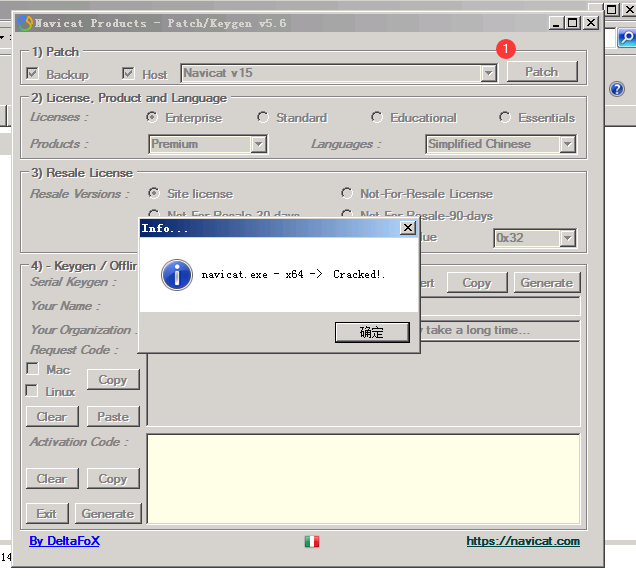
Task: Click inside the Activation Code text area
Action: pos(363,479)
